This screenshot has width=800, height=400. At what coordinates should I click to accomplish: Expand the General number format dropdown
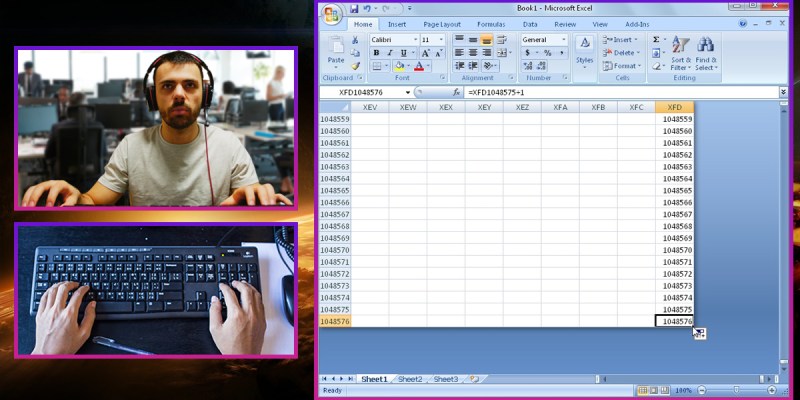pos(563,40)
